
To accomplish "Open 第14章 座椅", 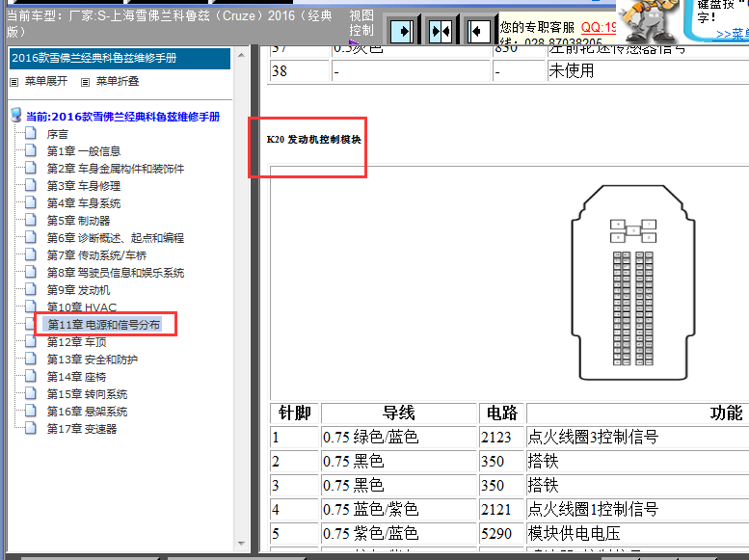I will pos(76,377).
